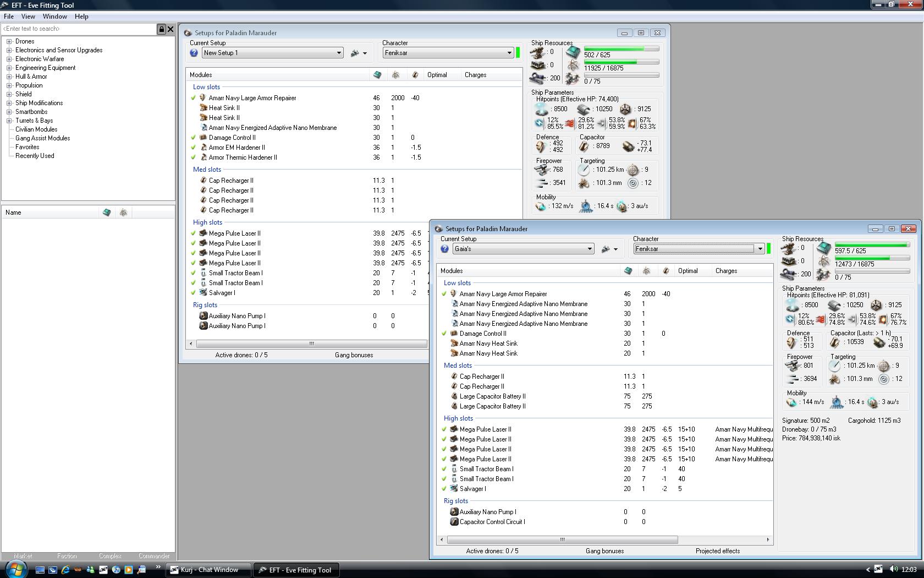Expand the Electronic Warfare category

[9, 59]
